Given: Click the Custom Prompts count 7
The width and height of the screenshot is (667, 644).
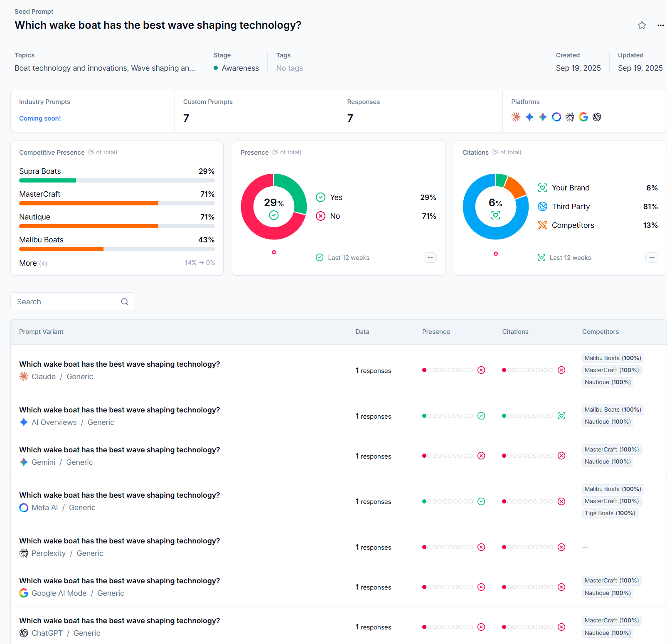Looking at the screenshot, I should point(186,118).
